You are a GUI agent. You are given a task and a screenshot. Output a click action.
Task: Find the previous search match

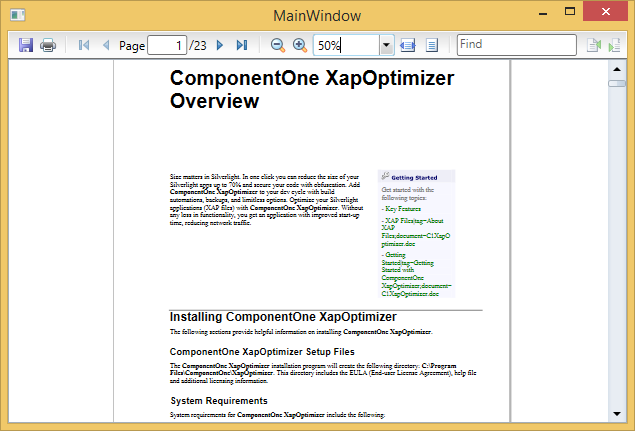[x=594, y=45]
